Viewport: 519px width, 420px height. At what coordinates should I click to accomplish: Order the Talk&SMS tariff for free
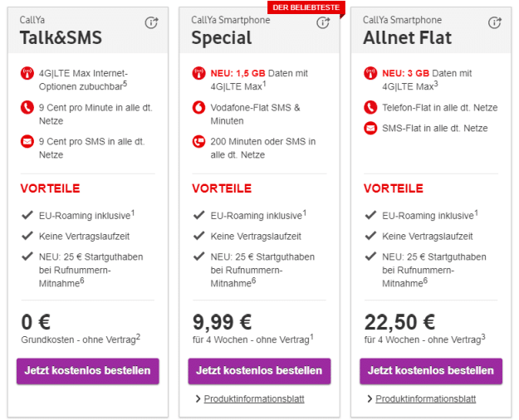(88, 371)
